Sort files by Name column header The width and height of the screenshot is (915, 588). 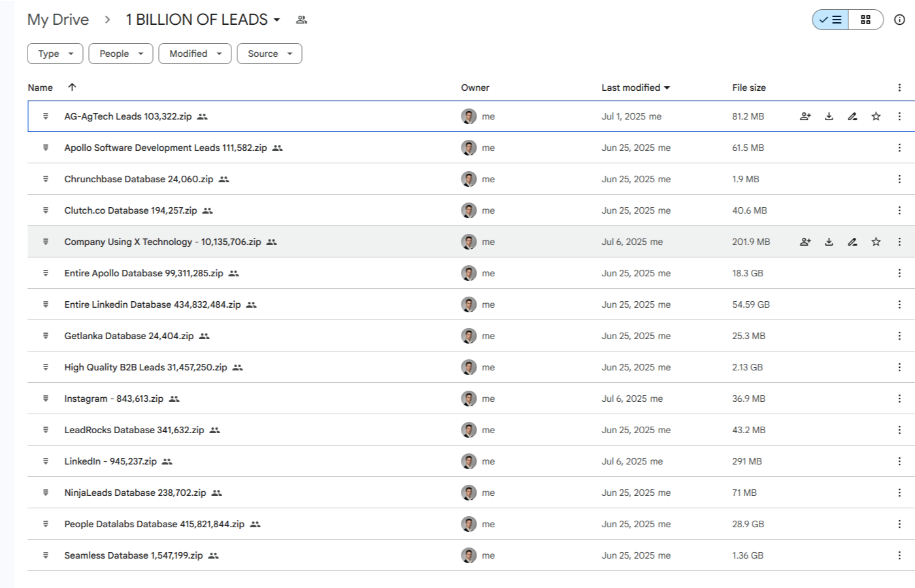[41, 88]
